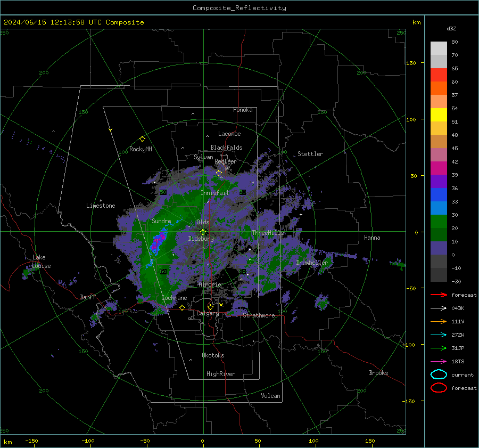Click the Olds city label
The height and width of the screenshot is (448, 479).
coord(203,222)
